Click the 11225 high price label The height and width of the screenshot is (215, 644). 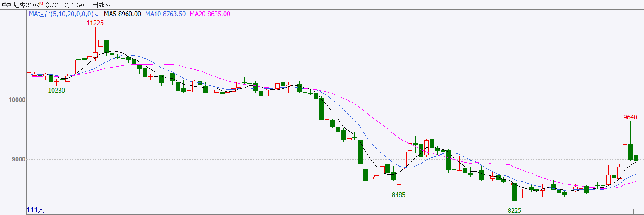95,23
